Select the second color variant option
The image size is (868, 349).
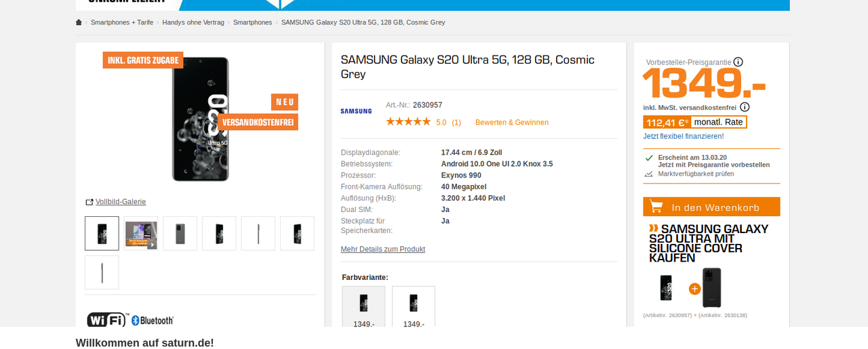coord(414,307)
